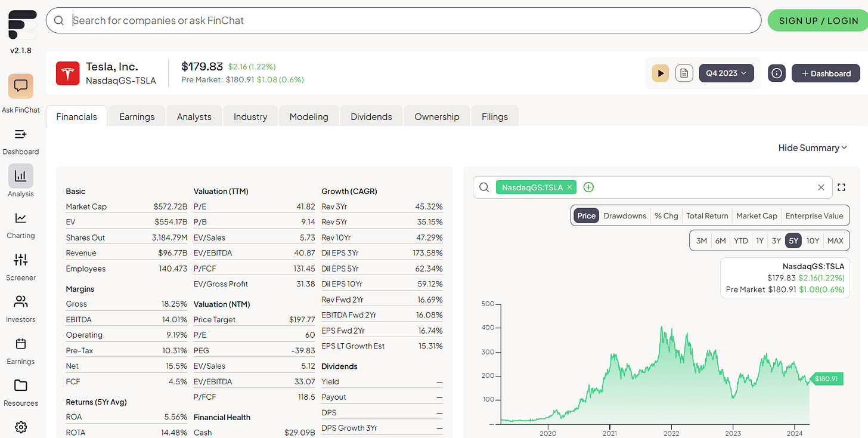Switch to the Modeling tab
Image resolution: width=868 pixels, height=438 pixels.
(x=309, y=116)
